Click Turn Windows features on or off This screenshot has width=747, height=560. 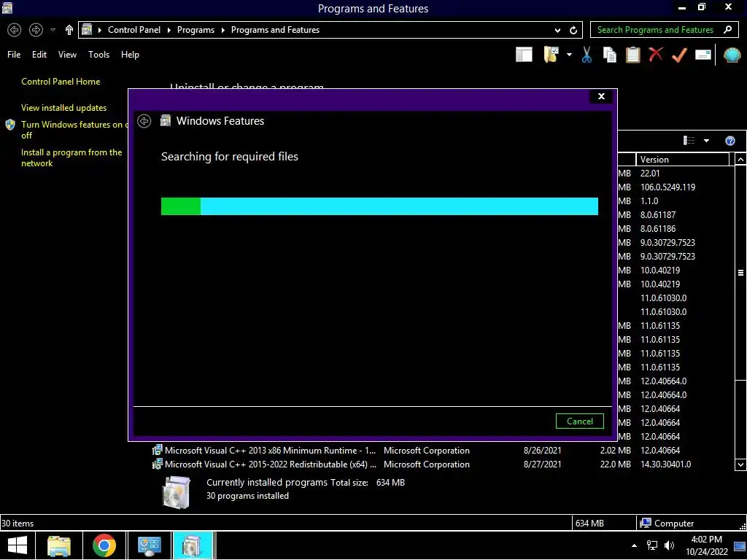point(74,130)
